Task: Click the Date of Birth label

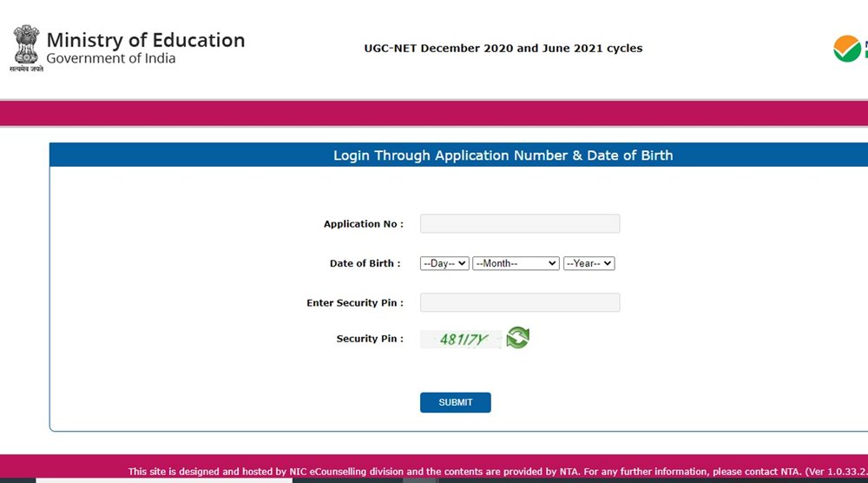Action: tap(365, 264)
